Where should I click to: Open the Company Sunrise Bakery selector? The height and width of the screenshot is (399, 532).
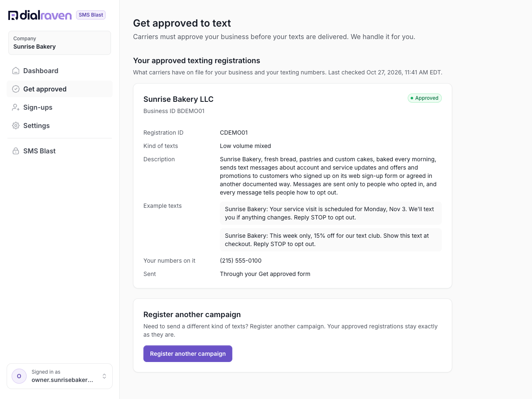[x=59, y=43]
